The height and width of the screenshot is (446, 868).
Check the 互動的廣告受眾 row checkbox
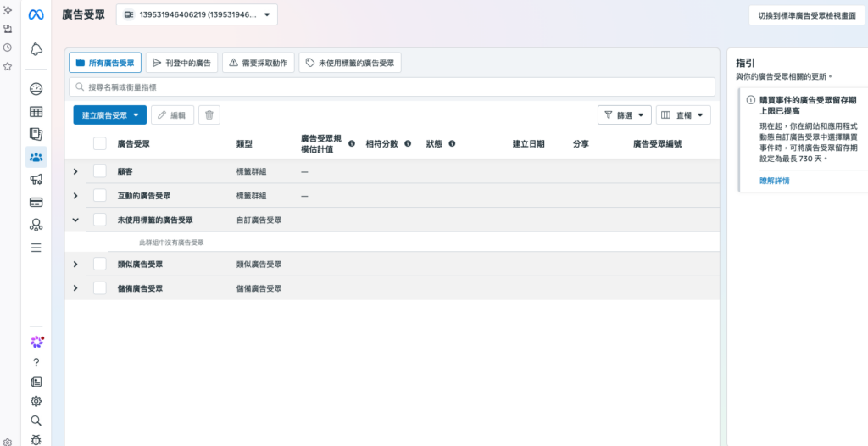pyautogui.click(x=100, y=196)
